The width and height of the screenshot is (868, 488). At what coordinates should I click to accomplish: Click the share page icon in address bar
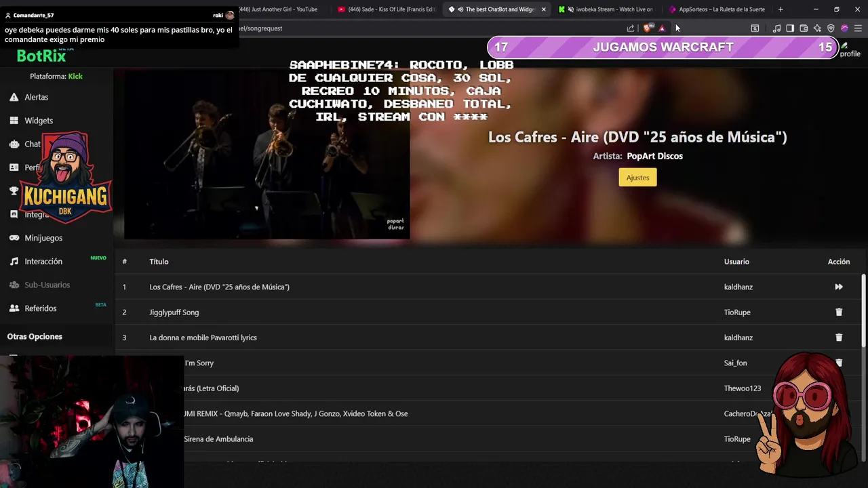tap(631, 28)
